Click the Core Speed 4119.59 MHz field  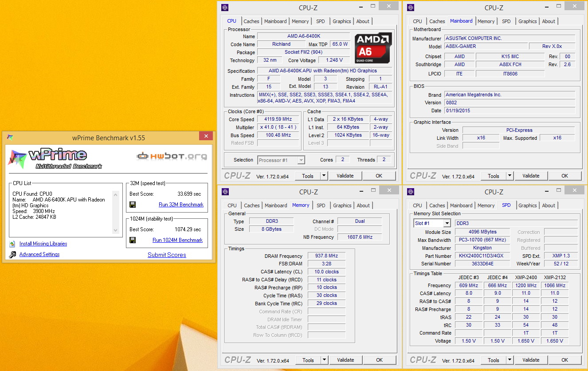pyautogui.click(x=278, y=119)
